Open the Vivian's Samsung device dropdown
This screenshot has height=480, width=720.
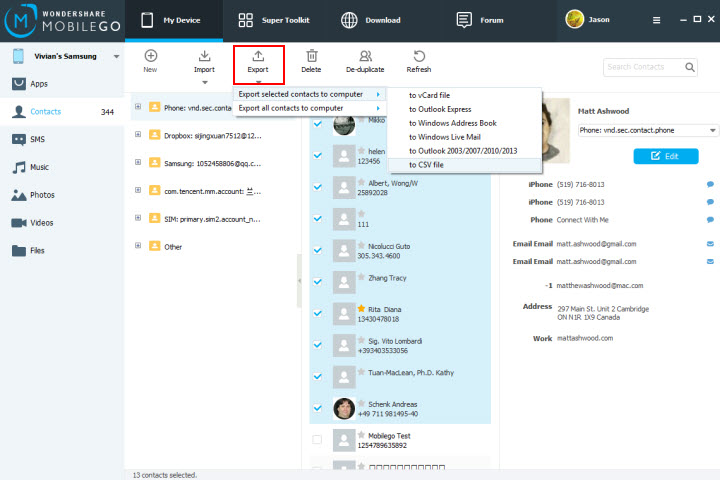(117, 56)
